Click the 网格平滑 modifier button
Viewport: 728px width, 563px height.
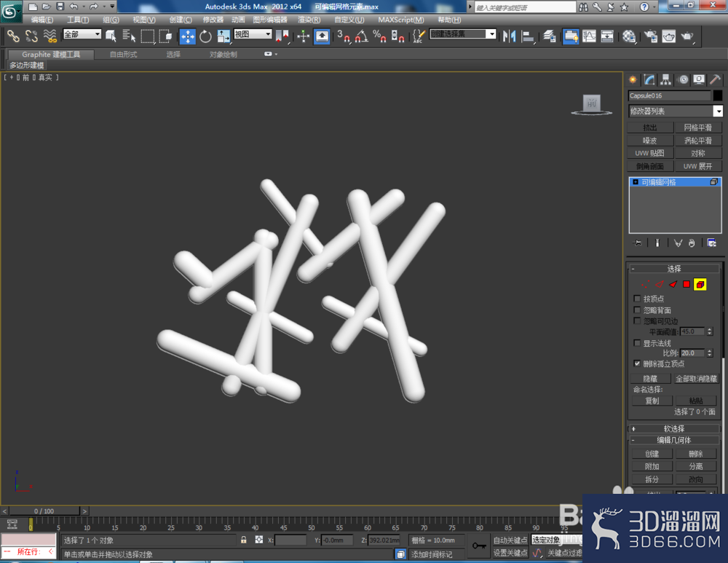coord(698,127)
